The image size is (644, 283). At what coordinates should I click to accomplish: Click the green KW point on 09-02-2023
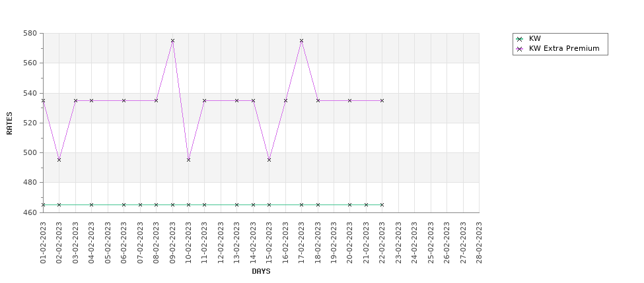[x=172, y=204]
